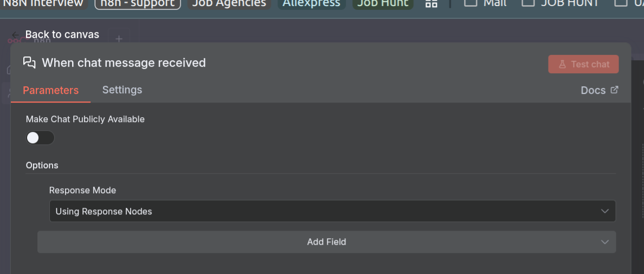Open the browser tab groups grid icon
Screen dimensions: 644x274
coord(431,3)
